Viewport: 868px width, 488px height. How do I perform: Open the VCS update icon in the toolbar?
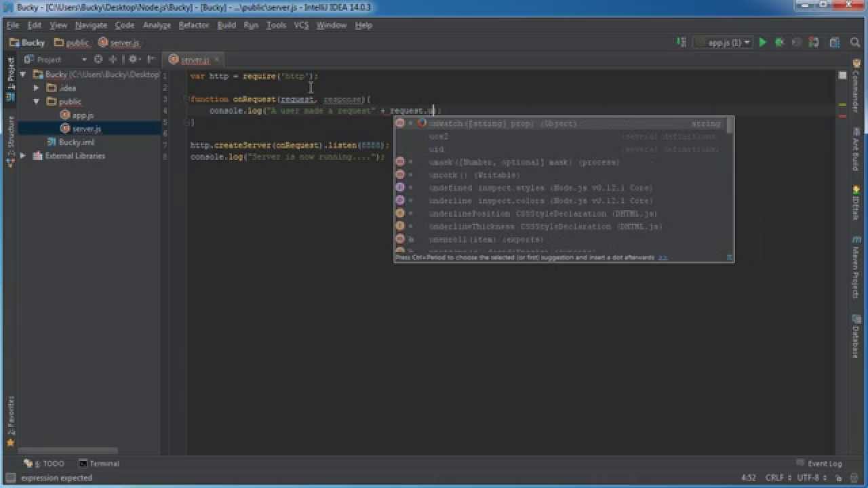pyautogui.click(x=814, y=42)
